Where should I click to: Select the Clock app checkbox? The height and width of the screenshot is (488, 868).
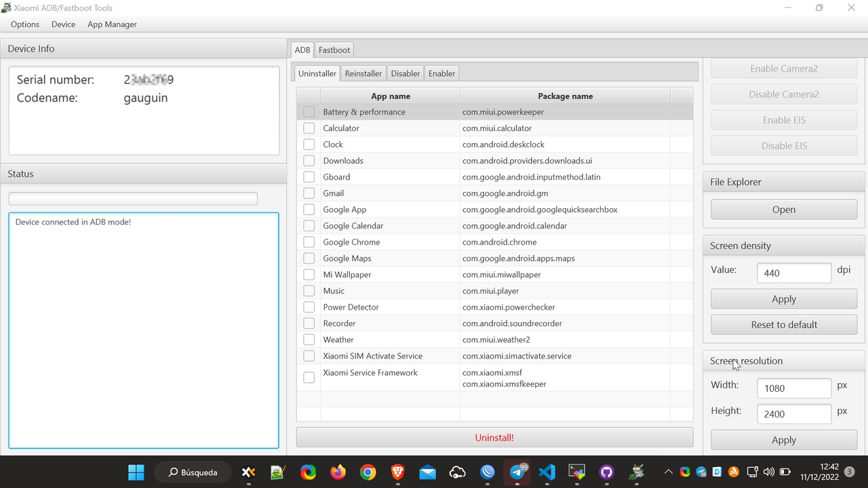[309, 144]
